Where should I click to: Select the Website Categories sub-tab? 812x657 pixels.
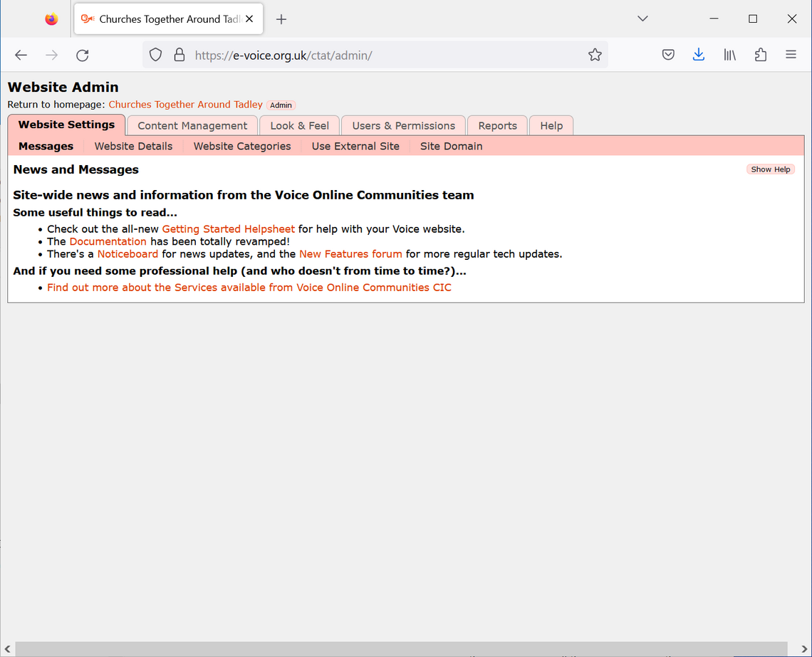242,147
